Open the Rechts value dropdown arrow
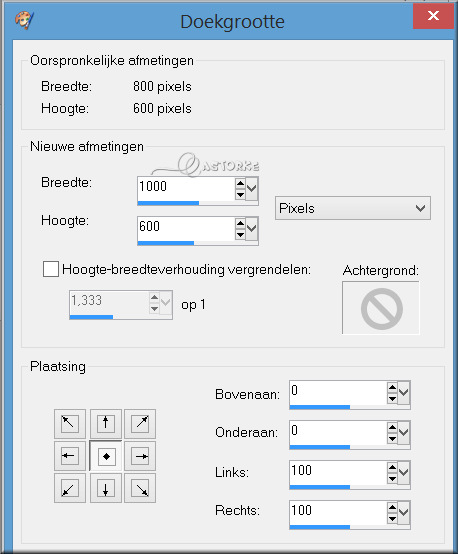 [404, 513]
